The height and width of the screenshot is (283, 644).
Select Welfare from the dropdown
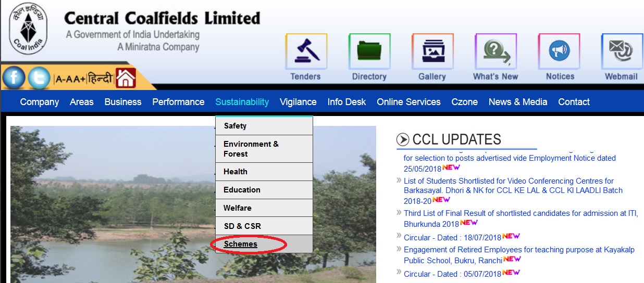tap(264, 208)
